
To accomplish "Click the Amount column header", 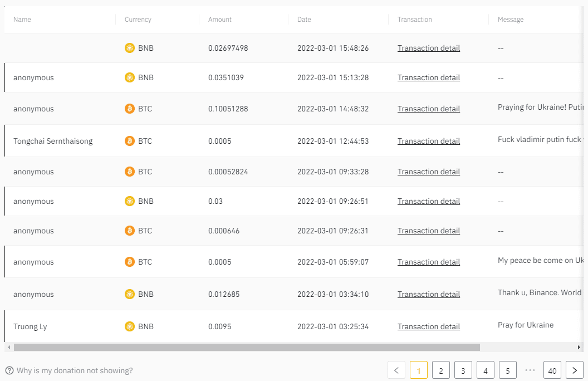I will [x=220, y=19].
